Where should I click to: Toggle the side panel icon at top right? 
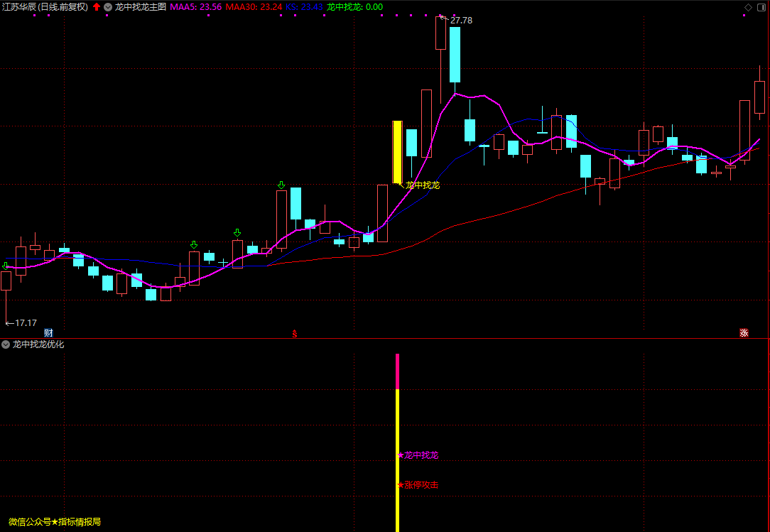pos(761,7)
